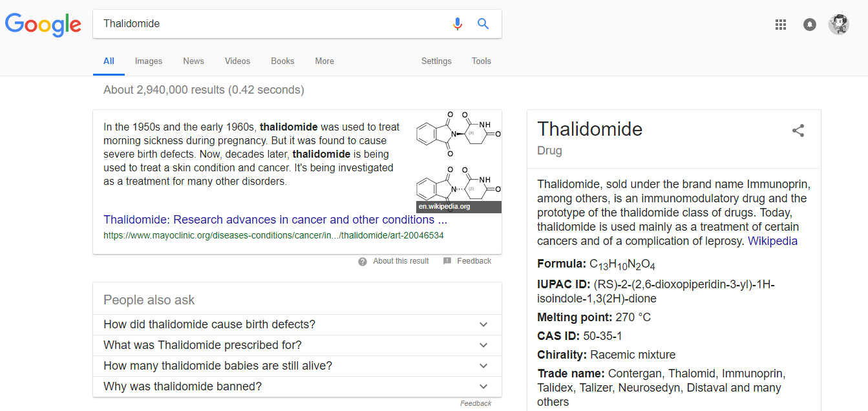Image resolution: width=868 pixels, height=411 pixels.
Task: Expand 'How many thalidomide babies are still alive?'
Action: tap(483, 366)
